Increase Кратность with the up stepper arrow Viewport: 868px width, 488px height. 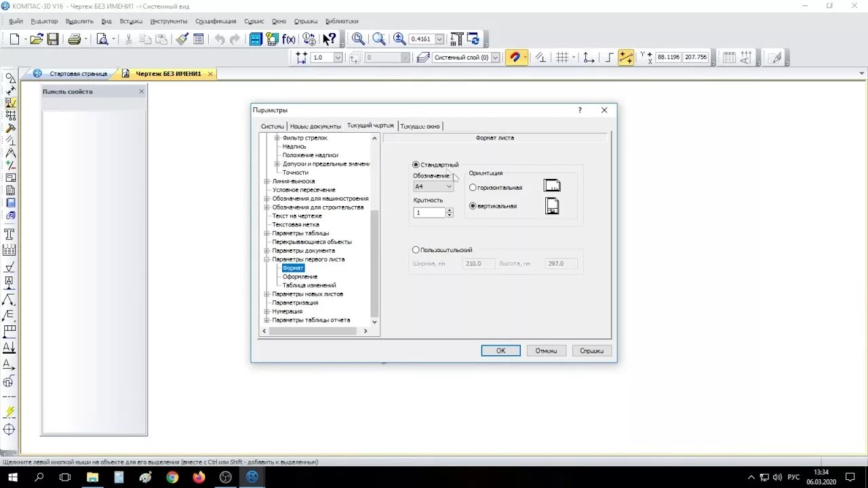click(x=450, y=210)
